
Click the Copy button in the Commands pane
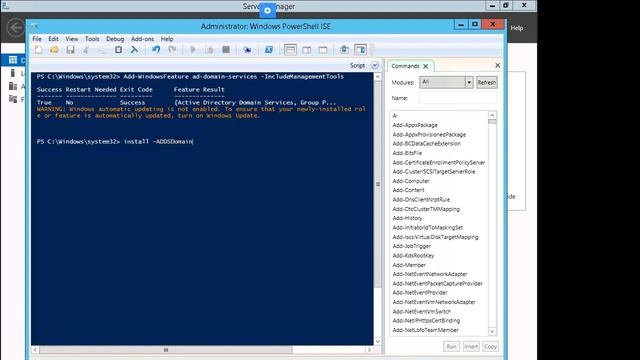pos(490,347)
